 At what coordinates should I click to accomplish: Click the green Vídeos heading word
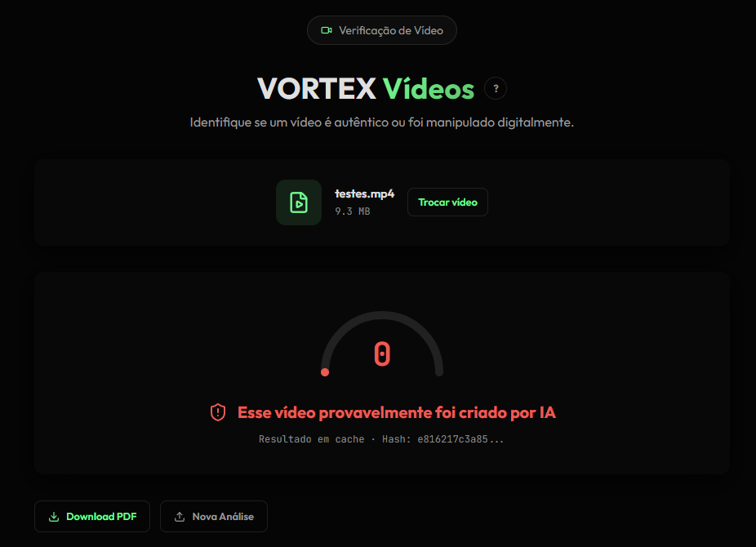click(x=428, y=89)
